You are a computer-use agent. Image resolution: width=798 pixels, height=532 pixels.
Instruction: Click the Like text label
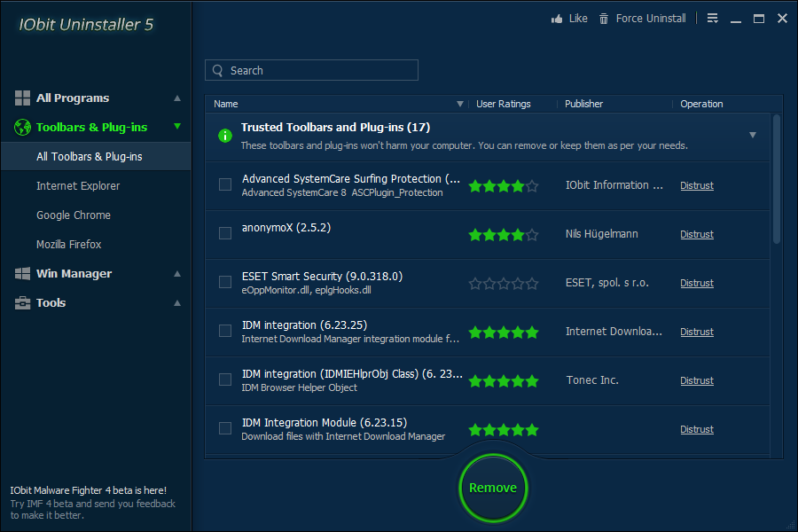pos(578,19)
